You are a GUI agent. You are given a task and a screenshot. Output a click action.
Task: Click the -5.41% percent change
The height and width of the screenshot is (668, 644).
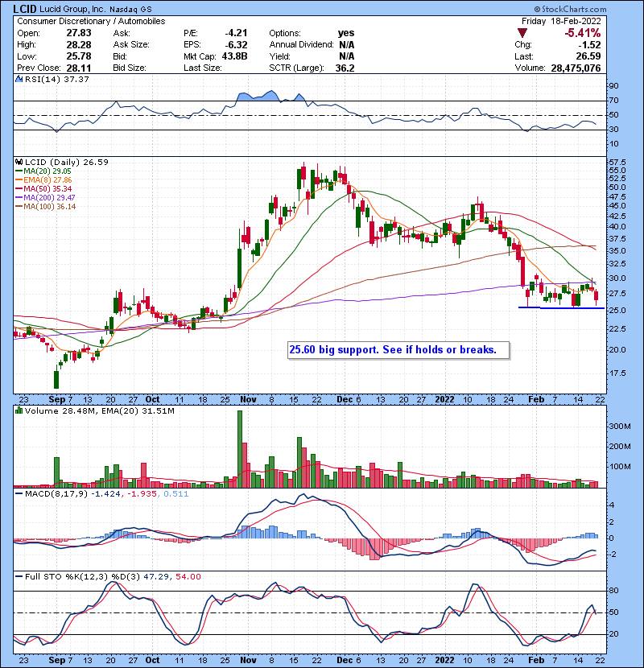coord(582,33)
